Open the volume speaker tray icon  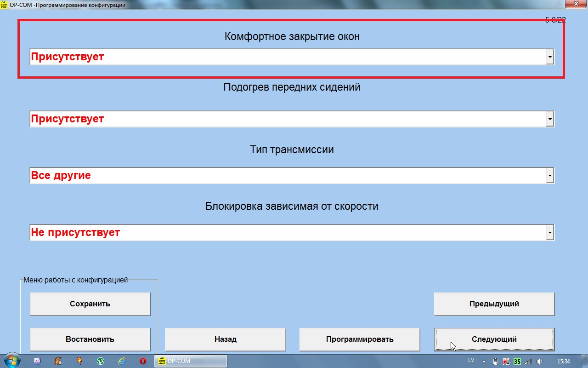pyautogui.click(x=539, y=361)
